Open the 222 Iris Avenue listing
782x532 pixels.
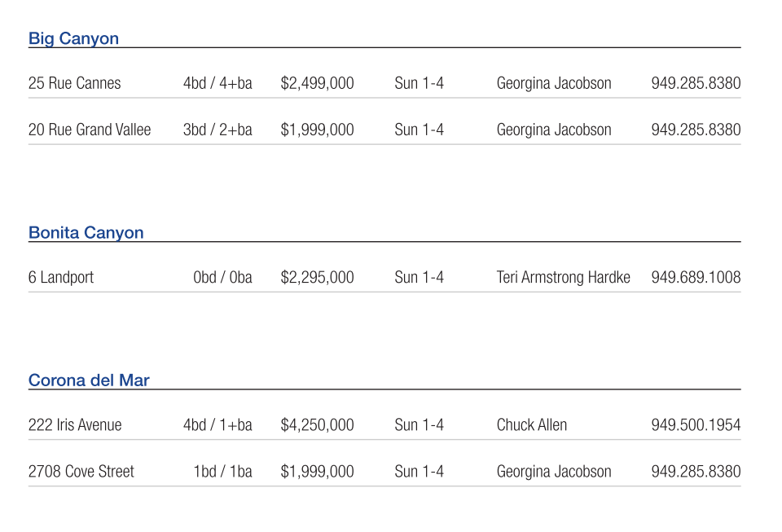(75, 424)
